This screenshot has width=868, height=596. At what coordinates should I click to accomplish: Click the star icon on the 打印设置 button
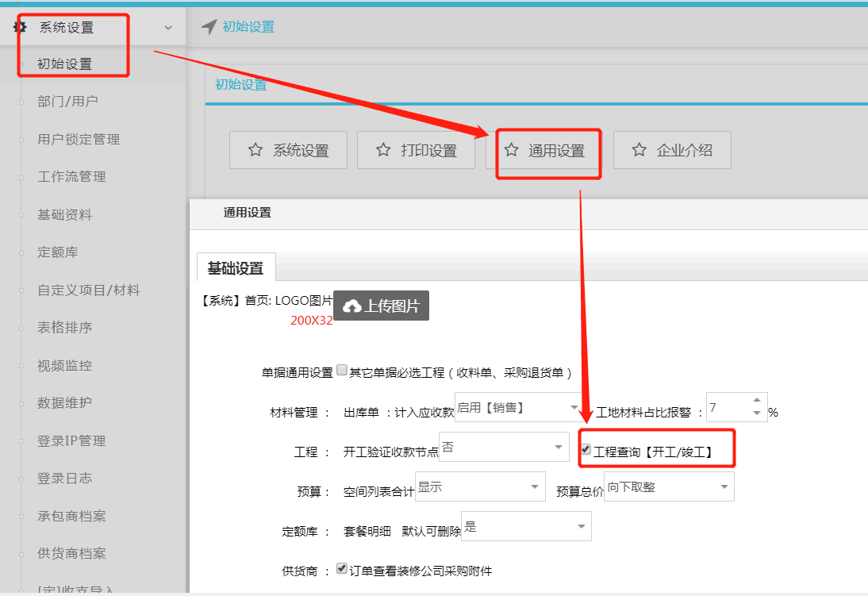click(x=382, y=150)
